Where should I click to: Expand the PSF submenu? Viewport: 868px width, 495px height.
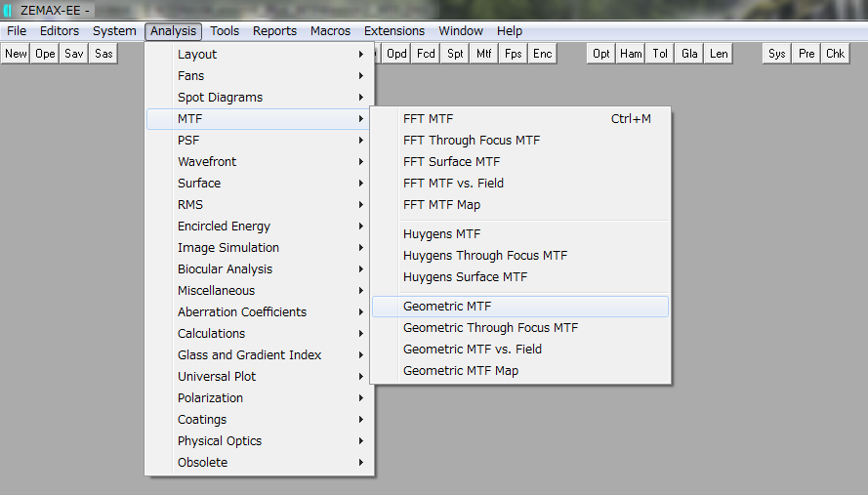(x=260, y=141)
